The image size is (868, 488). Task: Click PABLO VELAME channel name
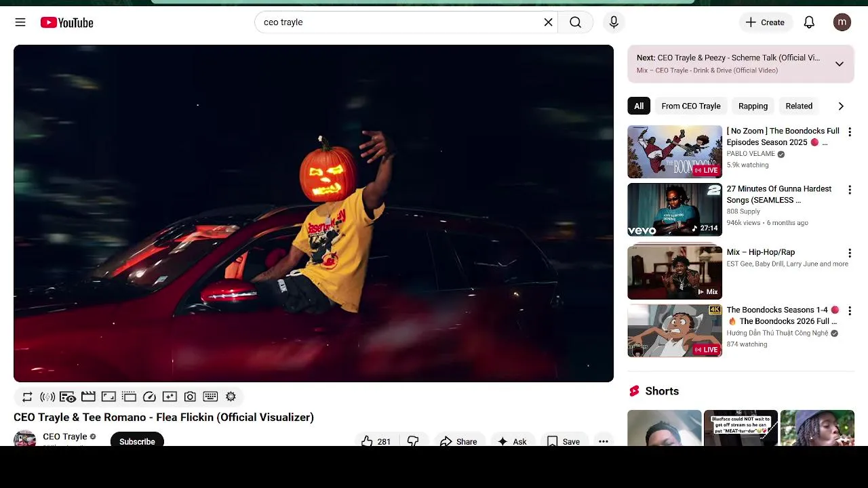[751, 154]
